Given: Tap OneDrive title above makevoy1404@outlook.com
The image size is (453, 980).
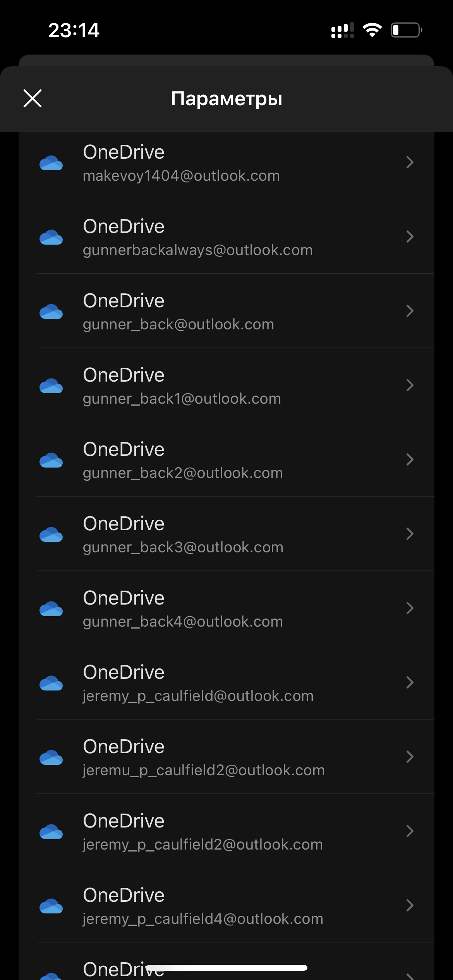Looking at the screenshot, I should (x=124, y=152).
